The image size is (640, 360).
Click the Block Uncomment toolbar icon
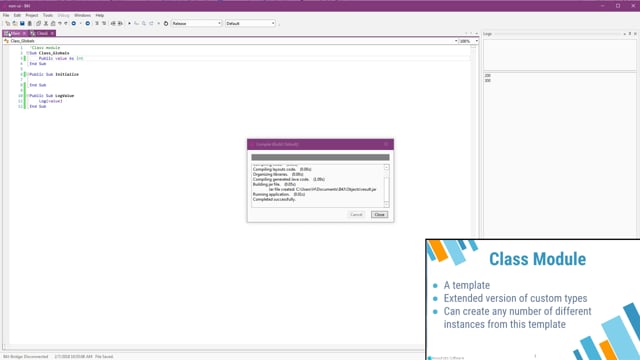pos(104,24)
